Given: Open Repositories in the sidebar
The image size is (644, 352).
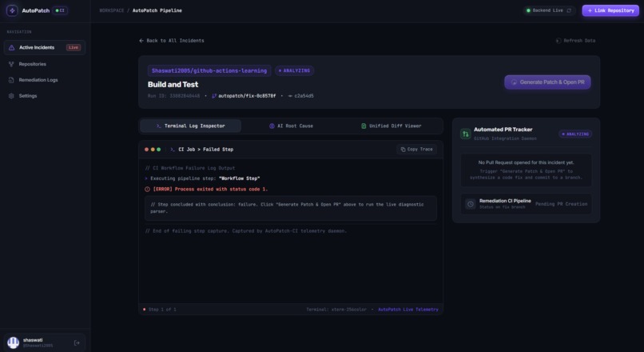Looking at the screenshot, I should [45, 64].
